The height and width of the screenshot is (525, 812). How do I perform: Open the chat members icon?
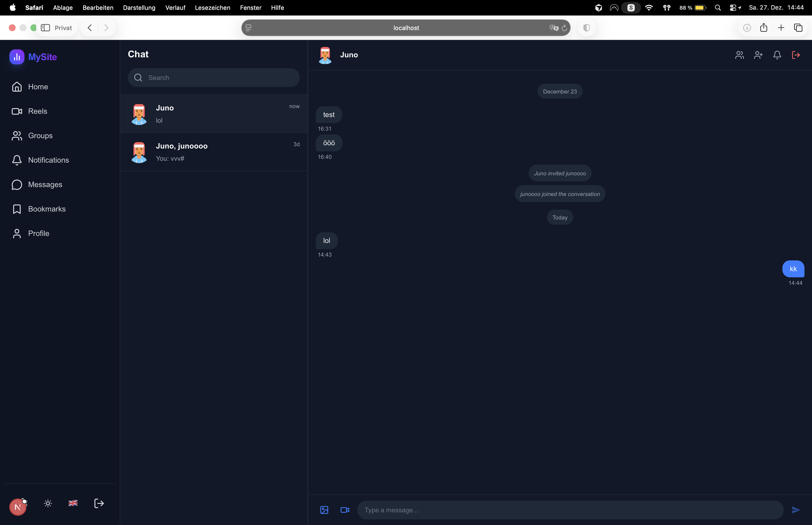(x=739, y=55)
